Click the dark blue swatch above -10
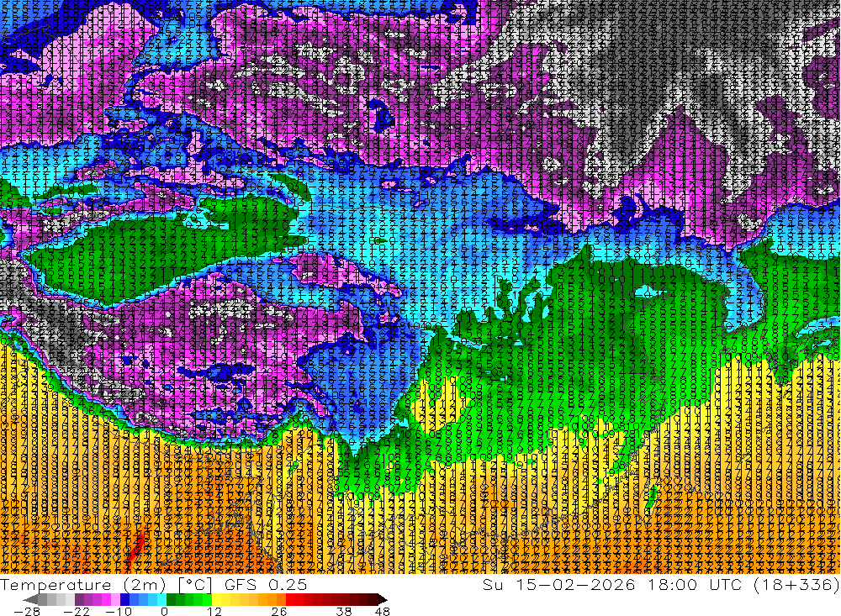 click(124, 599)
